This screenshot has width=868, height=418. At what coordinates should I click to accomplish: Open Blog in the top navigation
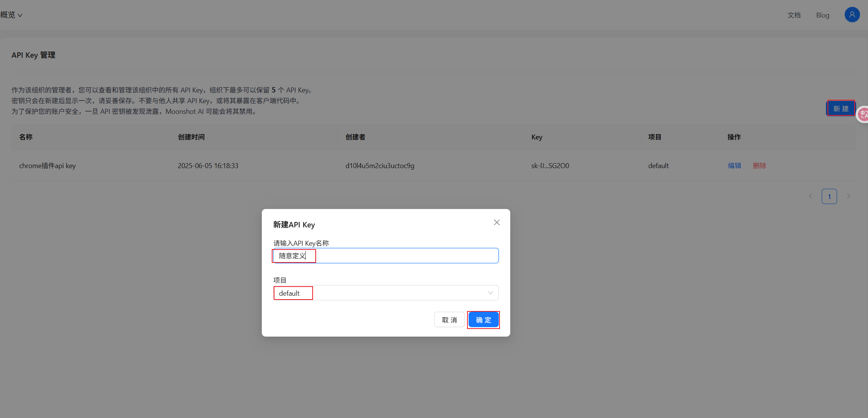click(x=823, y=15)
